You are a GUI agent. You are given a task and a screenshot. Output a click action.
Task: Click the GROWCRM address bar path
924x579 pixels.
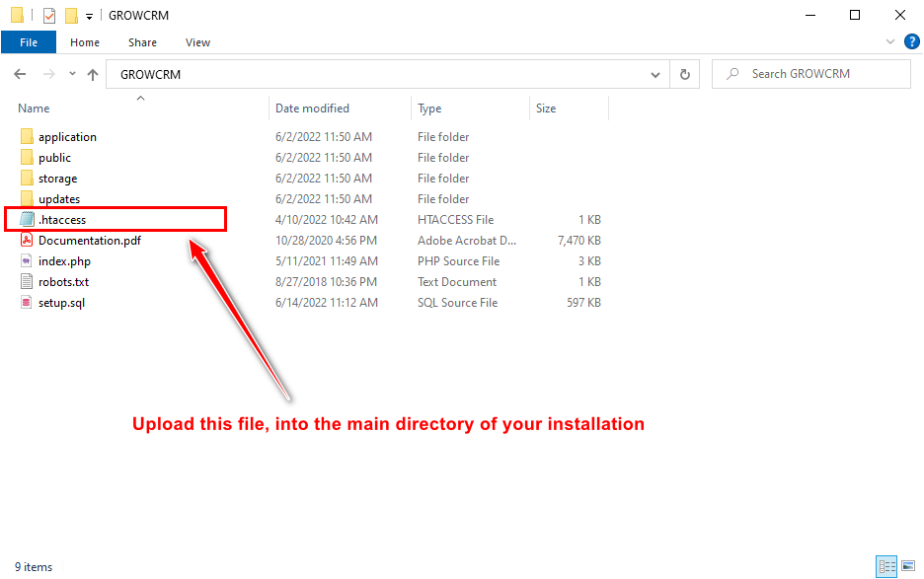(151, 75)
